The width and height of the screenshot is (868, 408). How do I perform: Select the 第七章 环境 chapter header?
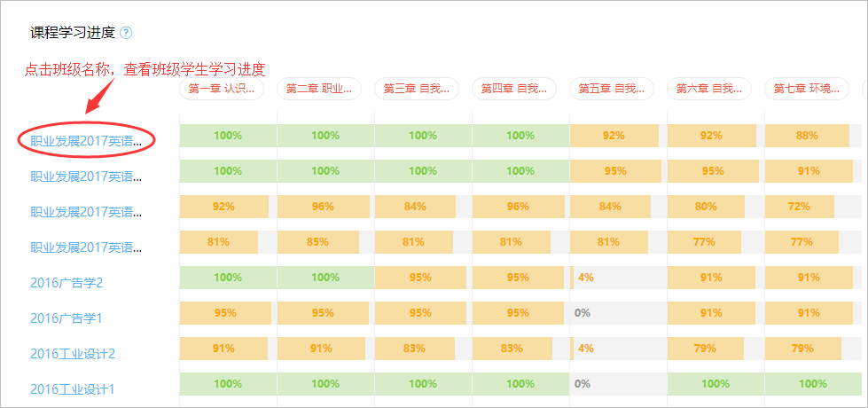(806, 89)
